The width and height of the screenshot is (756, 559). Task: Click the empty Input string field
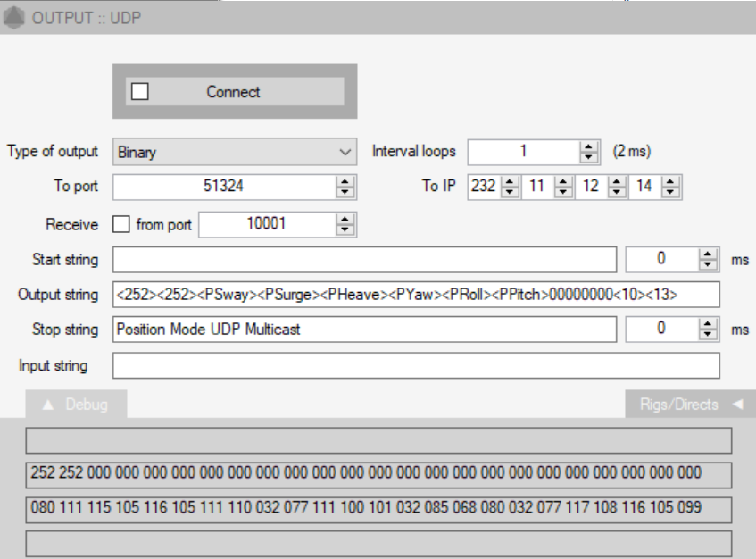coord(415,365)
